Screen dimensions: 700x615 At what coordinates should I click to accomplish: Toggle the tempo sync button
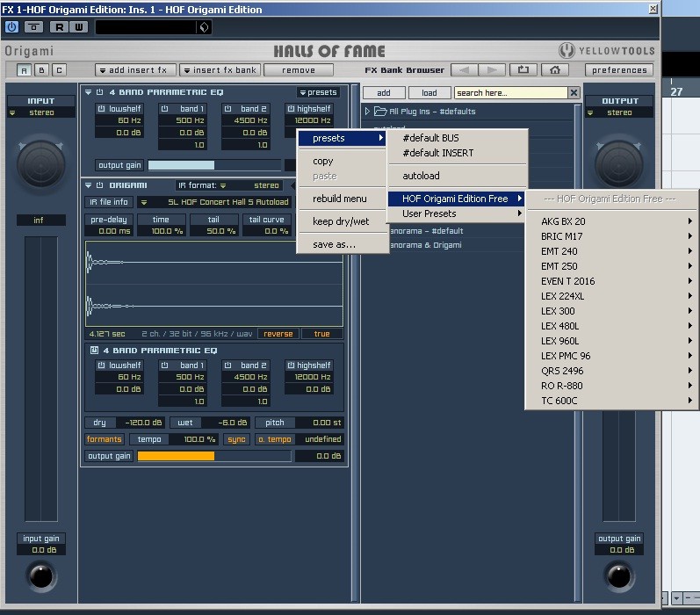(x=236, y=439)
